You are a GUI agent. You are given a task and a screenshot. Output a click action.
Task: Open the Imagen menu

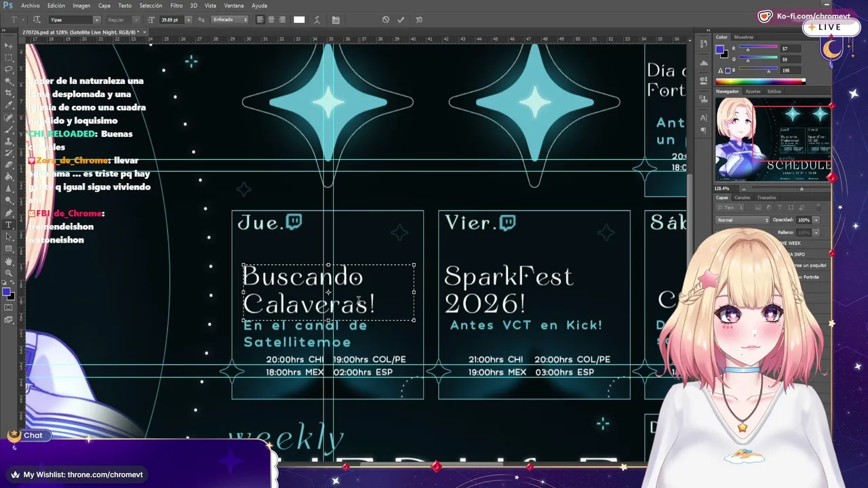click(81, 5)
